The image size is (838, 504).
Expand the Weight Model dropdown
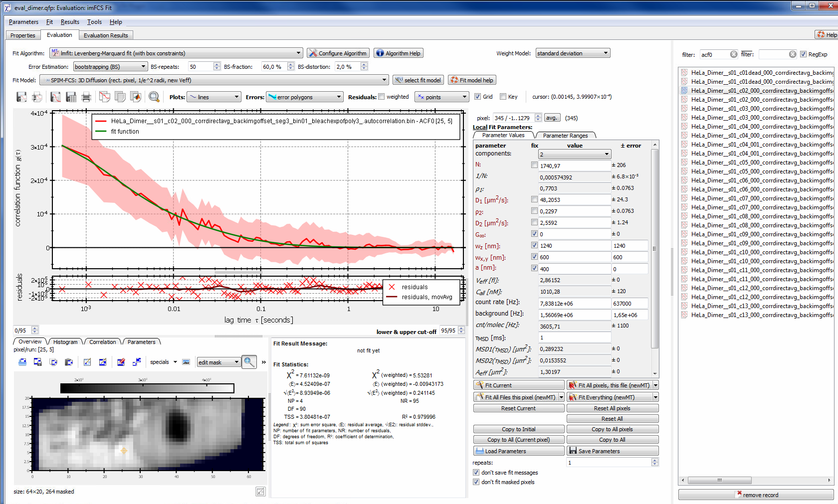(x=573, y=53)
